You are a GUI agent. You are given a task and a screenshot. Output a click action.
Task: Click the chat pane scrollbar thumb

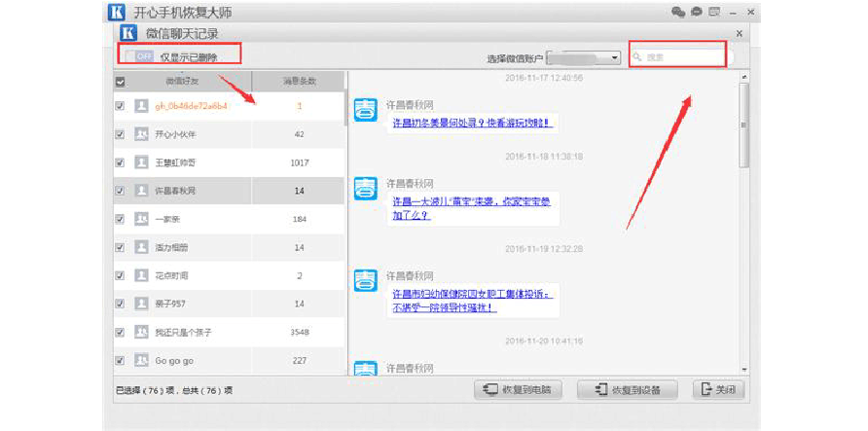[x=744, y=126]
